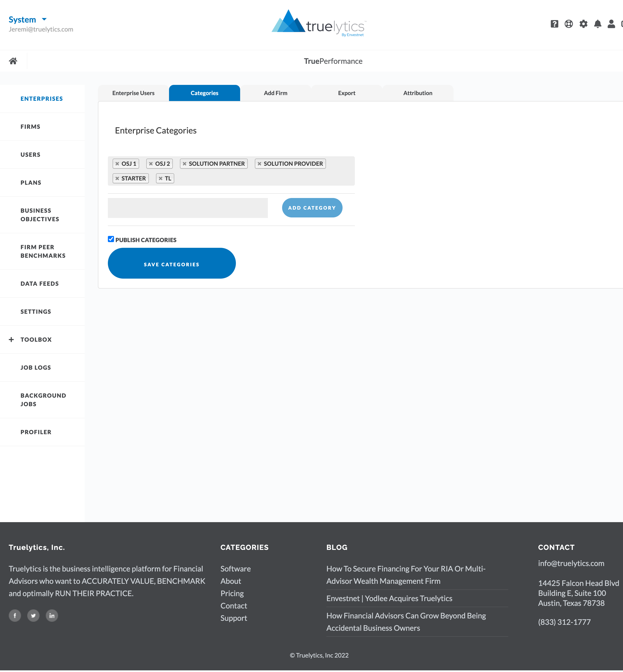
Task: Open Profiler in the sidebar
Action: (36, 432)
